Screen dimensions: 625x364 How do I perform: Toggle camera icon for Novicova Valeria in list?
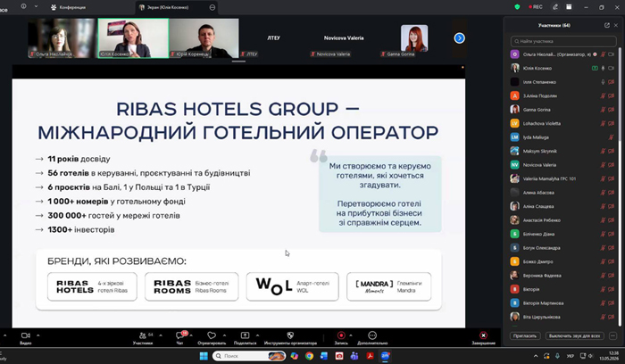[611, 165]
